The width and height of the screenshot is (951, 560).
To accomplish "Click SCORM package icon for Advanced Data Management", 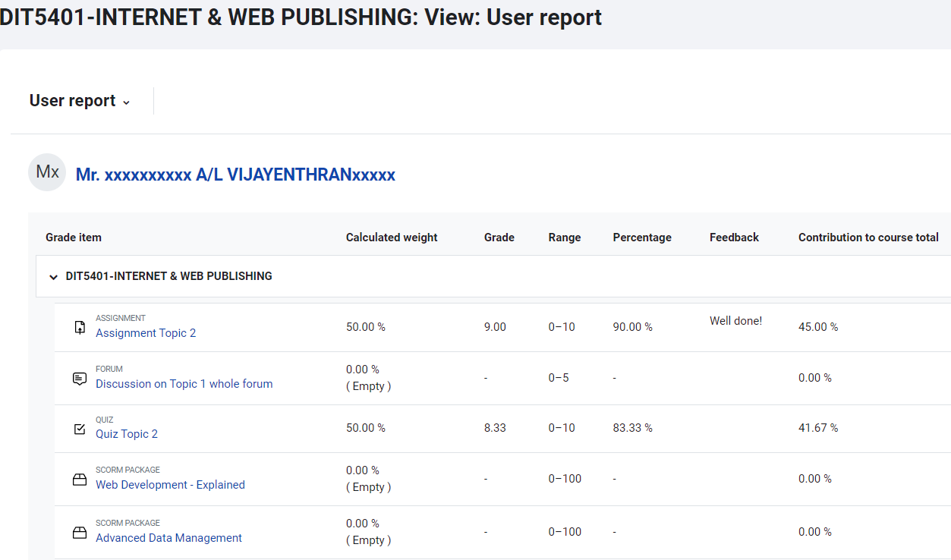I will click(80, 533).
